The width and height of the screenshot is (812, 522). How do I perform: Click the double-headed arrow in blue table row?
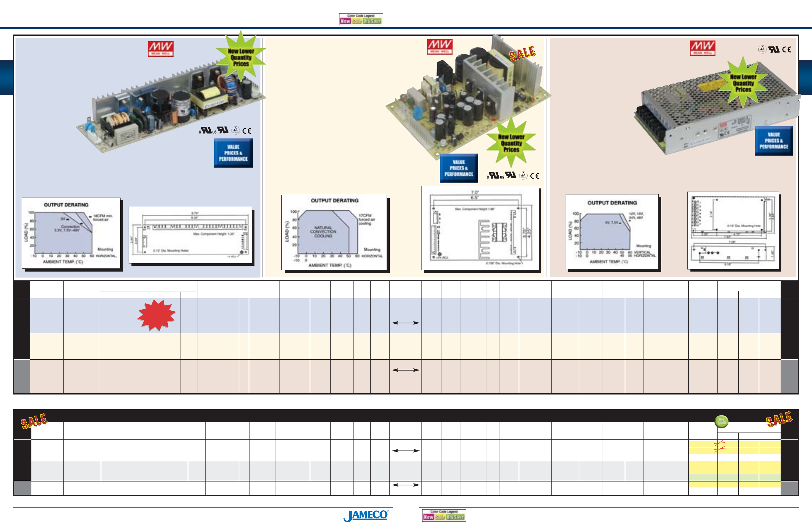point(406,323)
